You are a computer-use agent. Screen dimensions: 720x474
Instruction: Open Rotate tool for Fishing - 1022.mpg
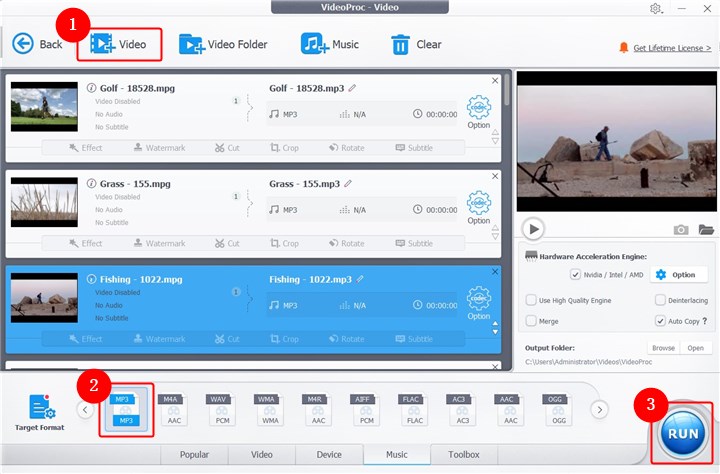click(x=347, y=339)
